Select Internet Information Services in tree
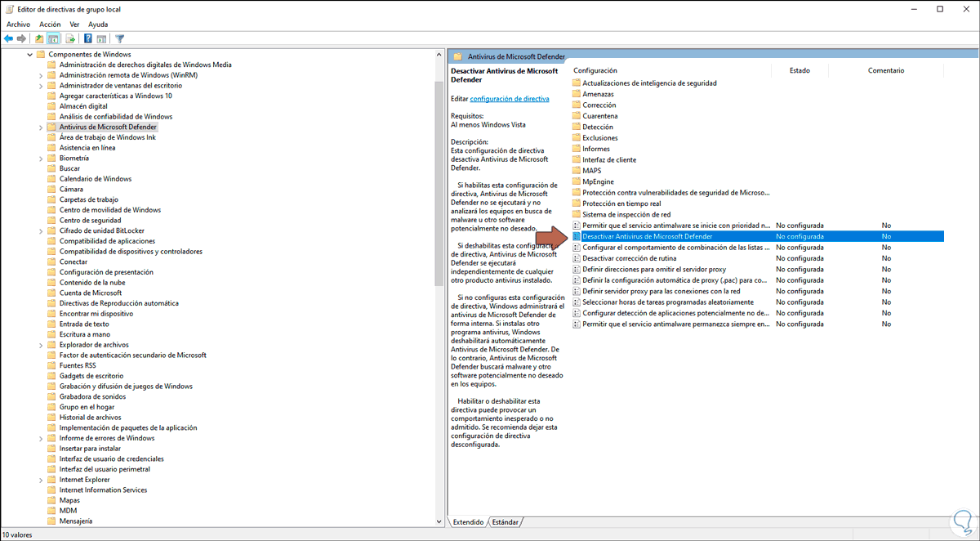The height and width of the screenshot is (541, 980). click(x=103, y=490)
